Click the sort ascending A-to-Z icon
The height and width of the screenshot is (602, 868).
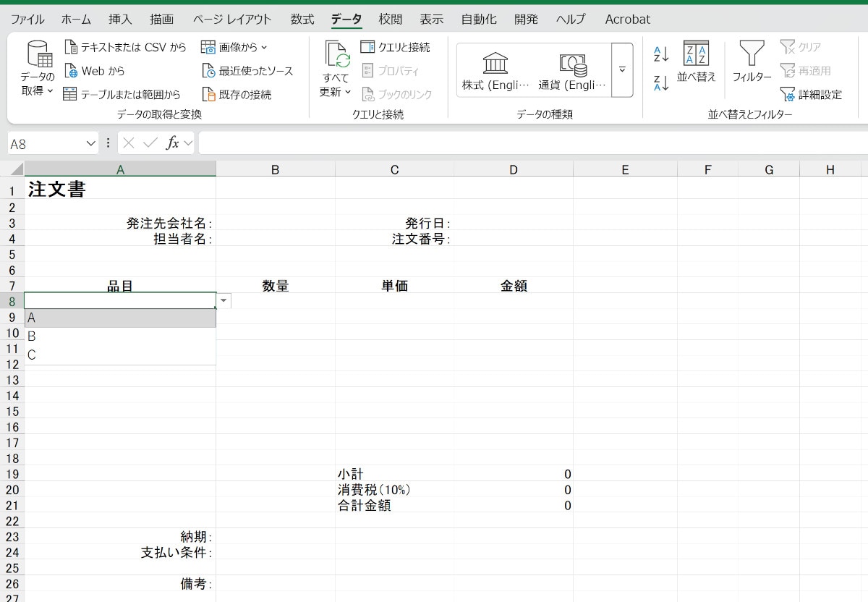[661, 54]
